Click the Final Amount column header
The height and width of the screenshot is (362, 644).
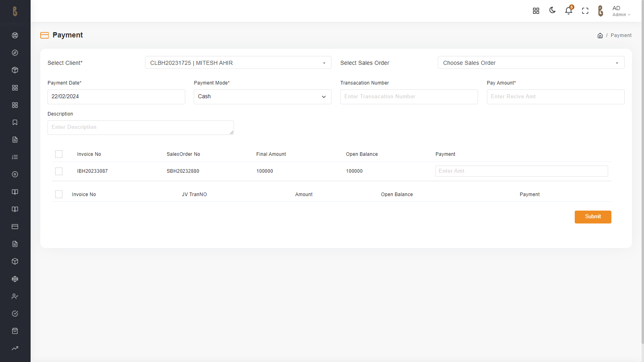[x=271, y=154]
